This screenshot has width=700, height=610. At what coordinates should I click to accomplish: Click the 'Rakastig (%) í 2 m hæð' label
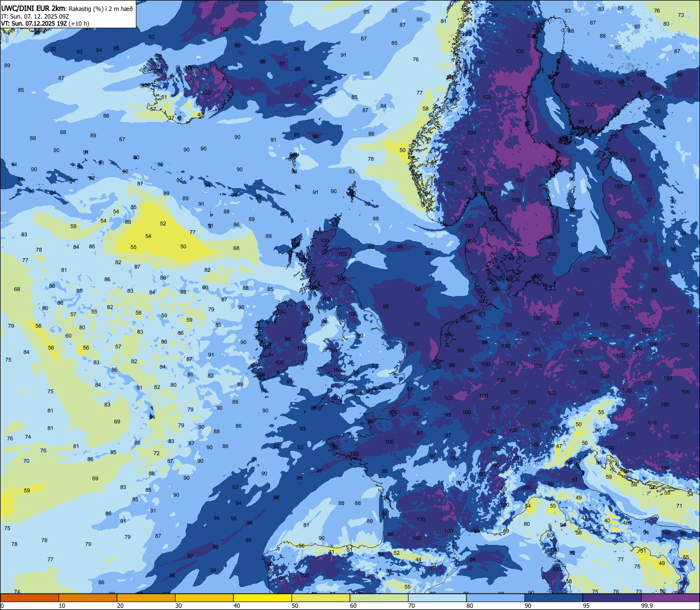tap(101, 8)
